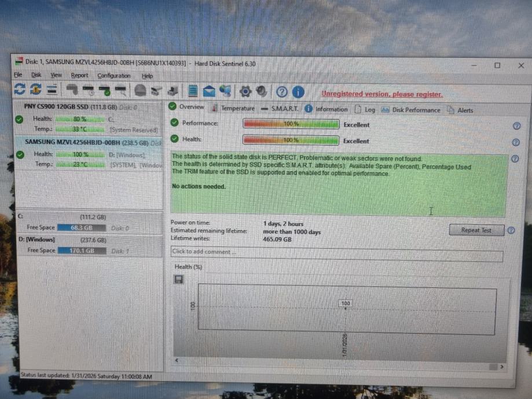Switch to the Overview tab
Screen dimensions: 532x399
point(186,107)
